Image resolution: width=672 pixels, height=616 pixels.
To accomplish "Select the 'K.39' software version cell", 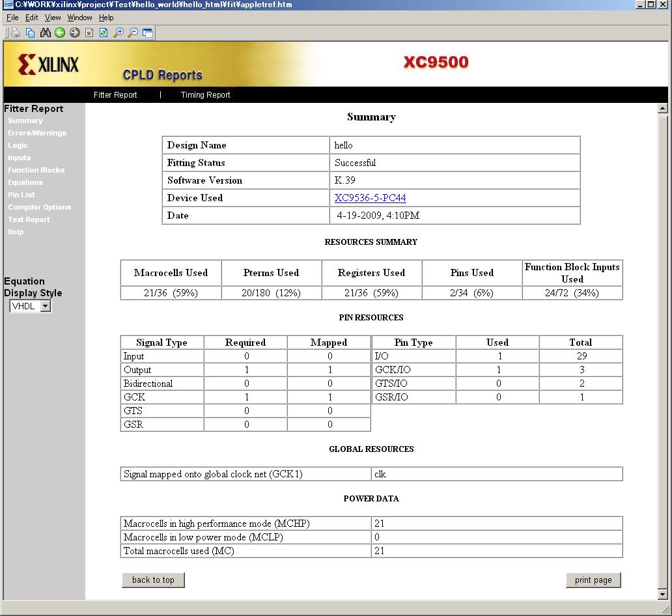I will click(x=455, y=180).
